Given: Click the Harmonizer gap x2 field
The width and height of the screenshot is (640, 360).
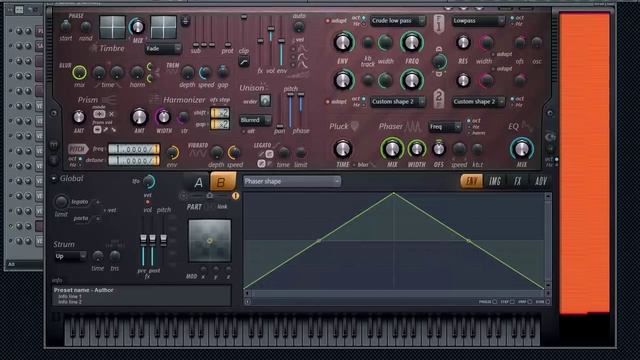Looking at the screenshot, I should (x=220, y=124).
